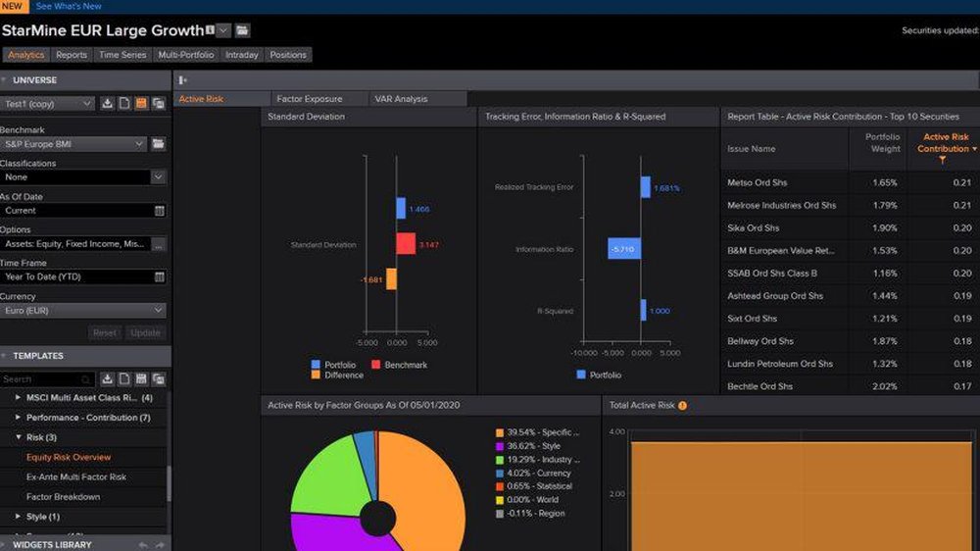
Task: Collapse the Risk (3) tree node
Action: pos(18,437)
